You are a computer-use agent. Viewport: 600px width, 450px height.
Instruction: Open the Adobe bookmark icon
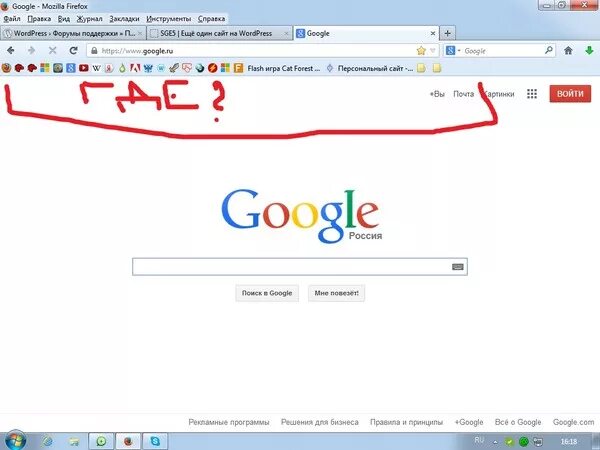click(135, 68)
